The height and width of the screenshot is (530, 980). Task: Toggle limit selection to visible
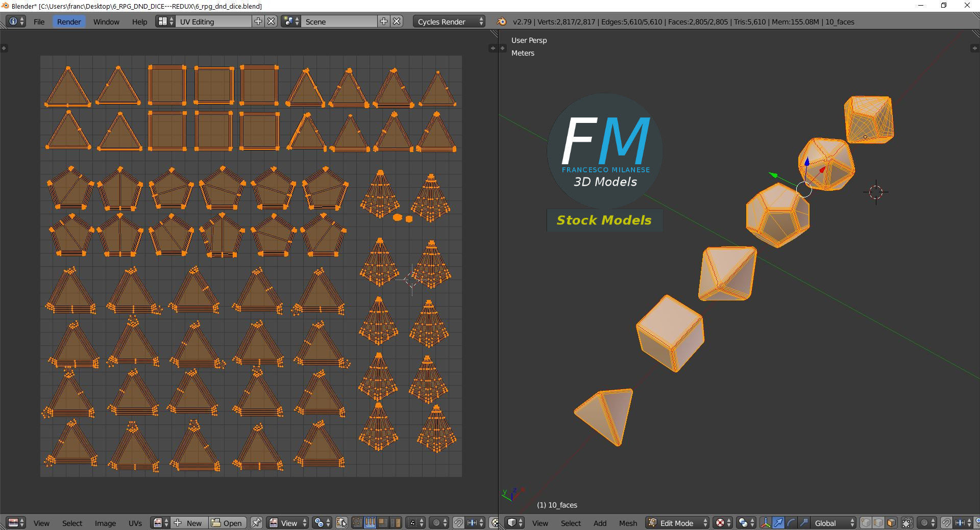[x=908, y=523]
